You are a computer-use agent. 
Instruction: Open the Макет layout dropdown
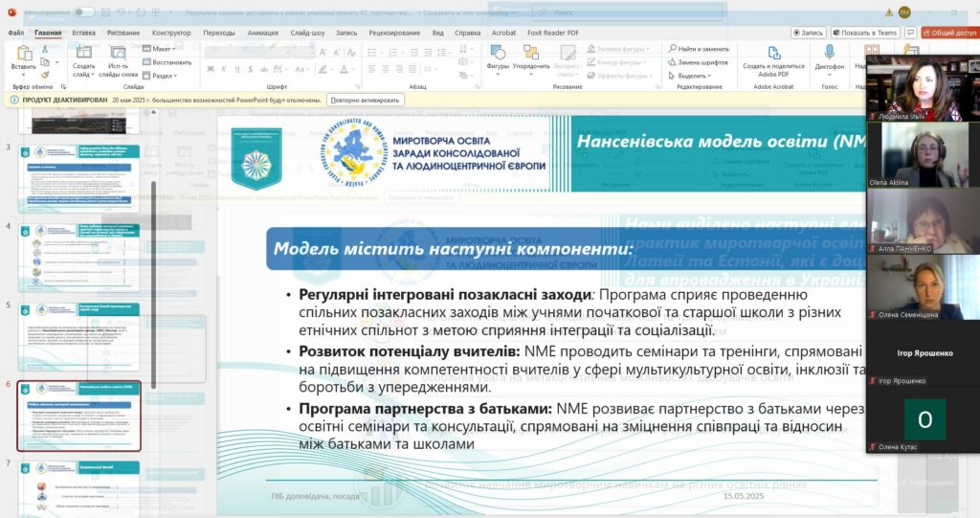160,49
